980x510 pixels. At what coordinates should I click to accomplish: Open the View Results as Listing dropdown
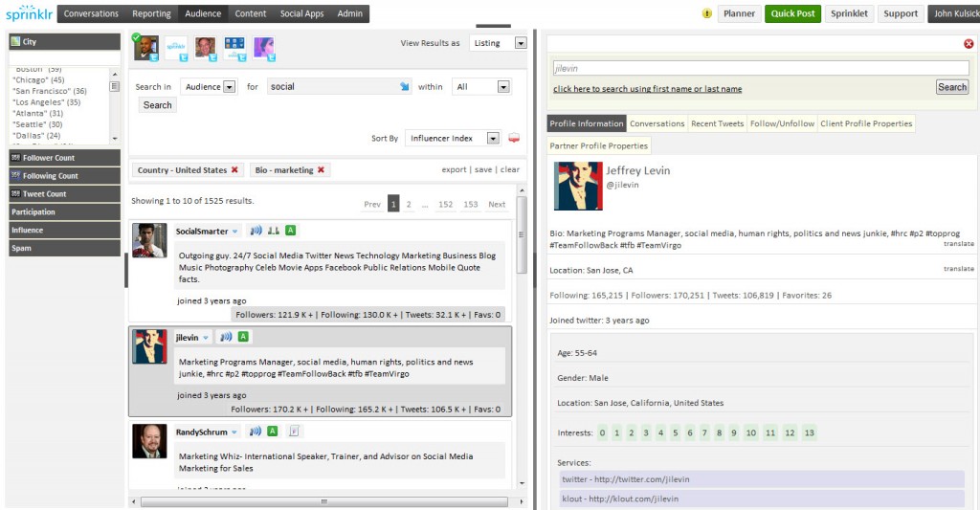(x=520, y=43)
